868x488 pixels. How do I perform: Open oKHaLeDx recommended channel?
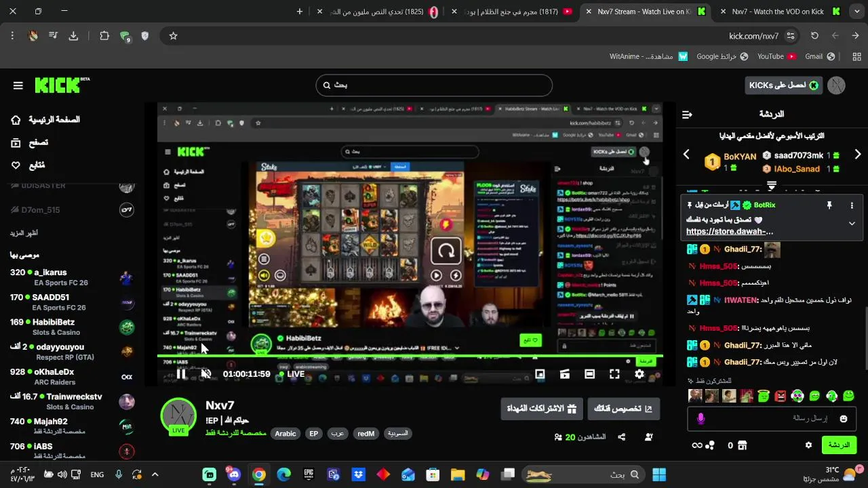73,377
